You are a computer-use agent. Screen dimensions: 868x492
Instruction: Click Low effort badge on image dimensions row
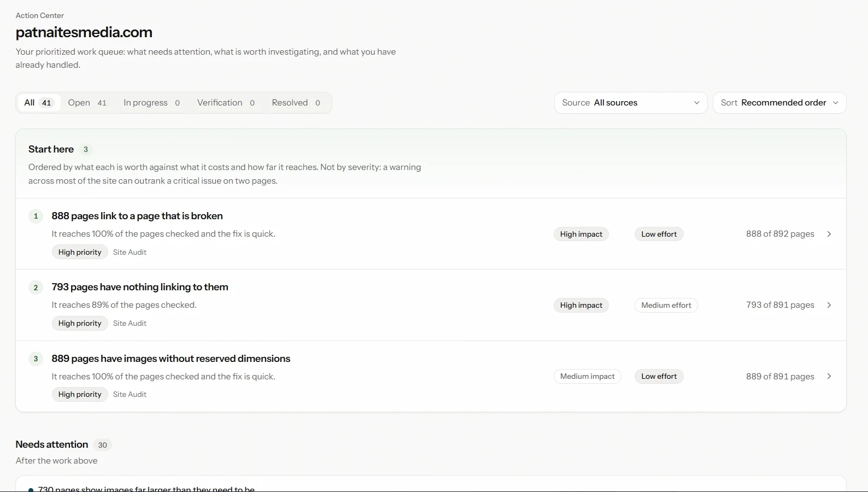tap(659, 376)
